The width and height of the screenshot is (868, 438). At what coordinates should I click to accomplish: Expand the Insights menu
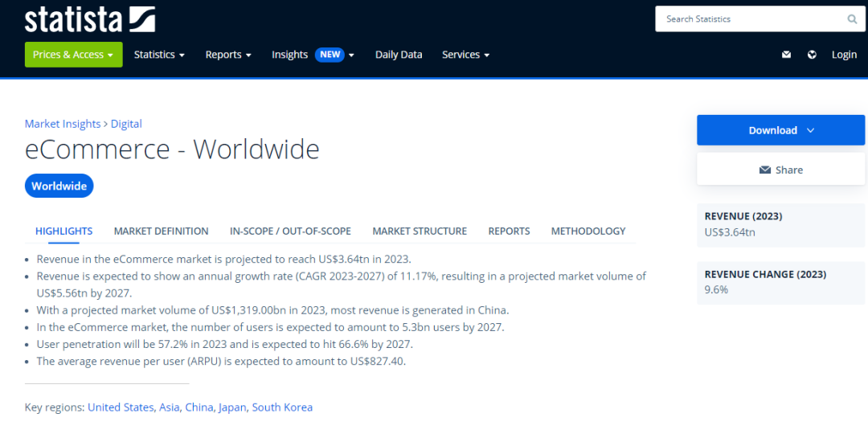pyautogui.click(x=313, y=55)
